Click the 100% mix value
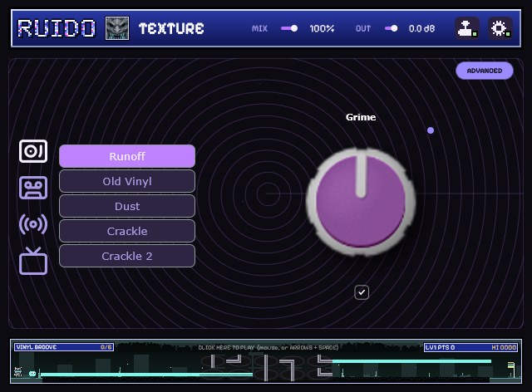 point(322,28)
